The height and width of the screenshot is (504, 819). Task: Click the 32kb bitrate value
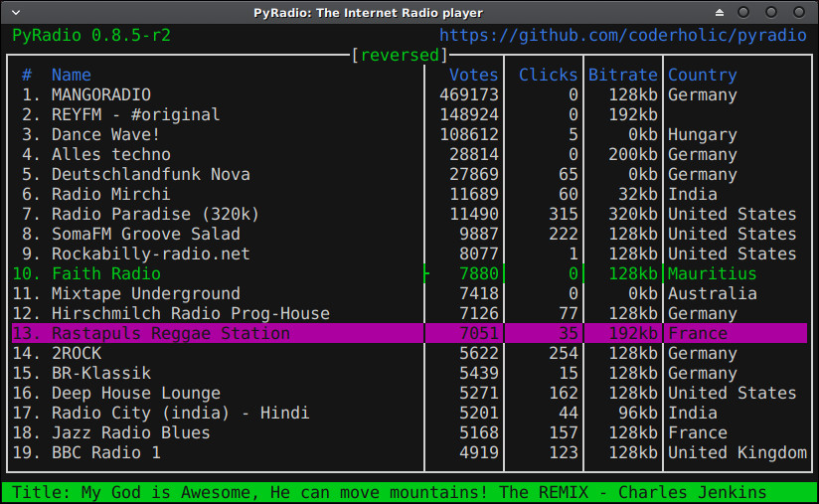(638, 194)
